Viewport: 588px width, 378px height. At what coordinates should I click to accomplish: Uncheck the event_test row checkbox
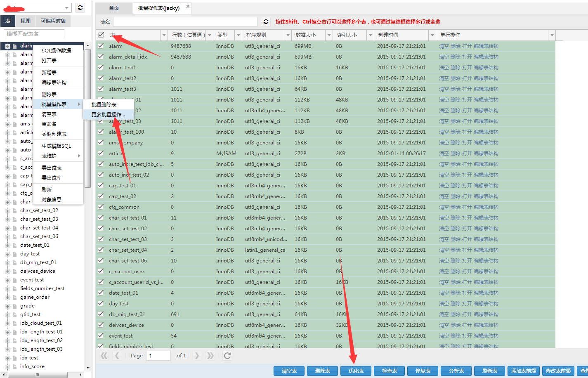[101, 335]
